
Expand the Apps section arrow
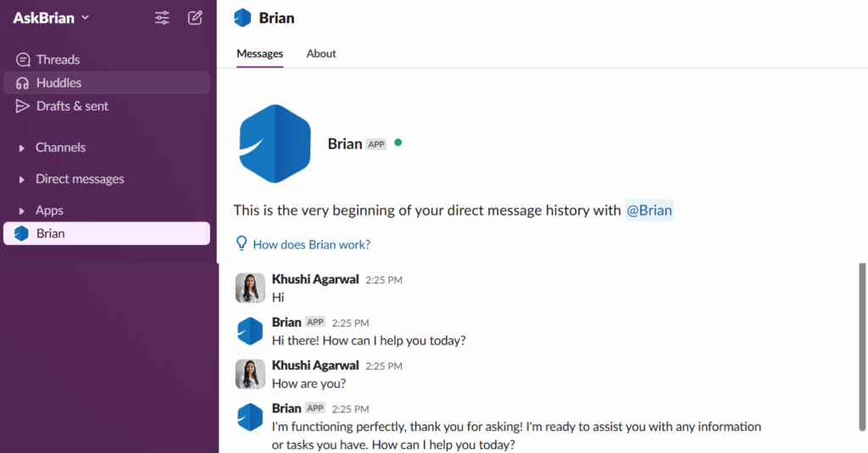coord(21,211)
